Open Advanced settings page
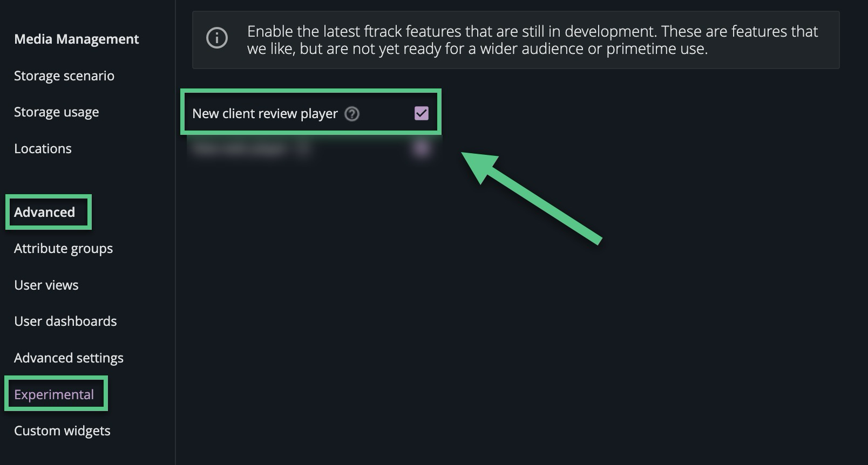868x465 pixels. coord(69,357)
